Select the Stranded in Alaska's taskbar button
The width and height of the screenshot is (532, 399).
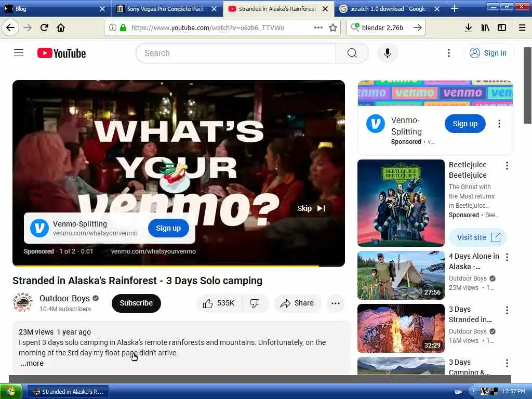[x=68, y=392]
